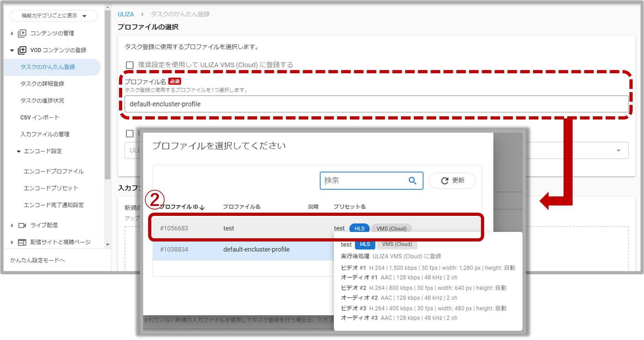Open the ULIZA dropdown arrow at right
The image size is (644, 340).
coord(618,150)
